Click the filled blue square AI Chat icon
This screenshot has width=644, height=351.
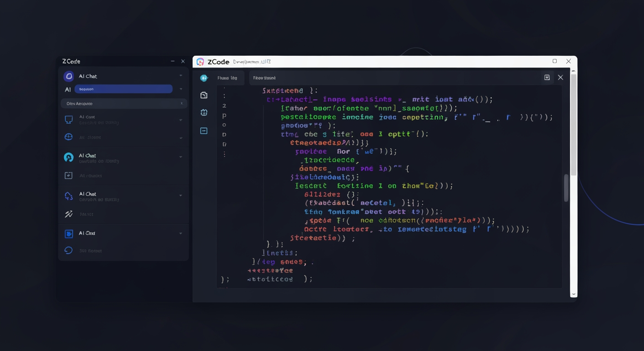point(69,234)
